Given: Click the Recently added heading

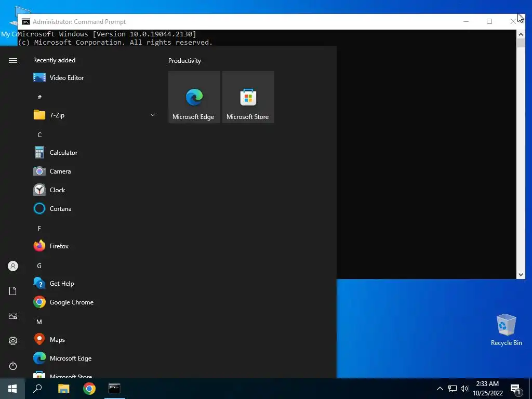Looking at the screenshot, I should click(x=54, y=60).
